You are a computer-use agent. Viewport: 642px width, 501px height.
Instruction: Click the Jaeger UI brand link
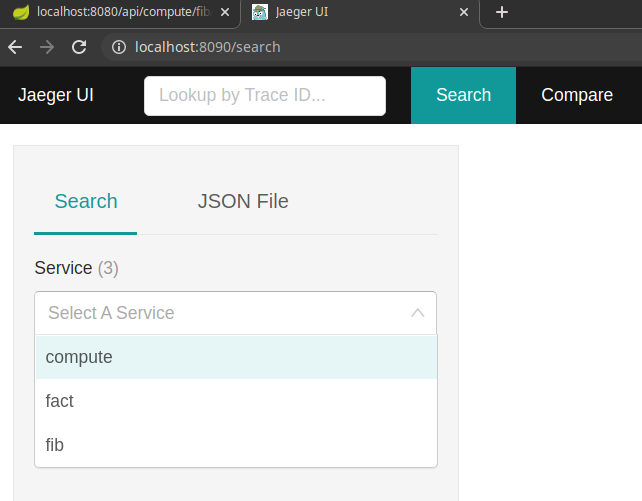click(56, 95)
